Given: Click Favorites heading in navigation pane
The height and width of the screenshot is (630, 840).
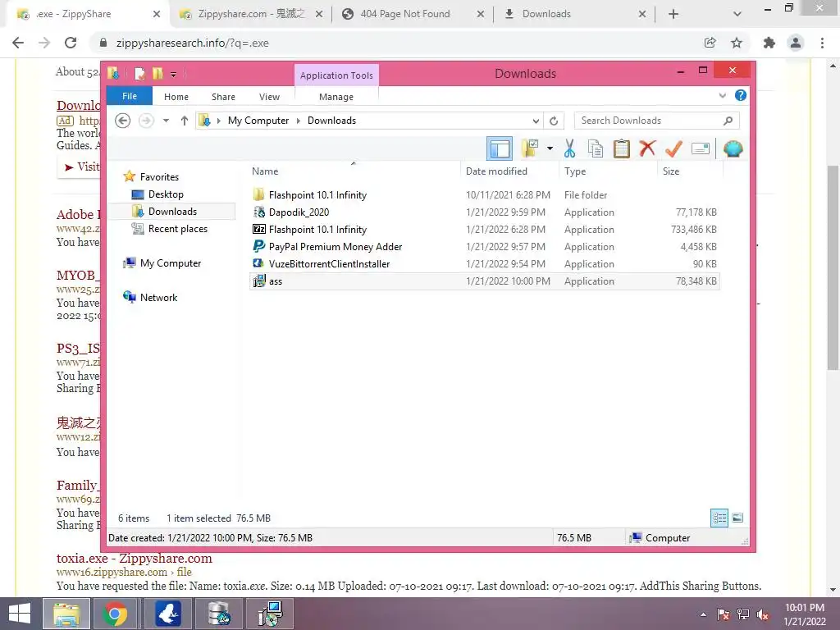Looking at the screenshot, I should click(159, 177).
